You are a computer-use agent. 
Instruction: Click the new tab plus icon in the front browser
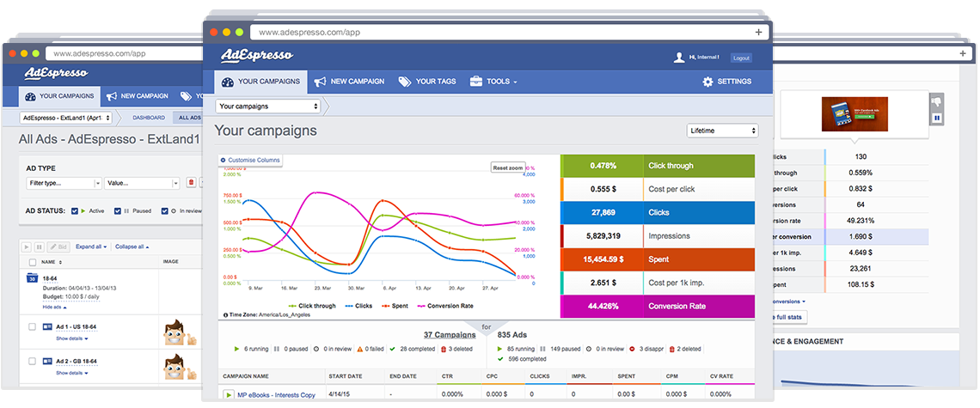click(x=758, y=32)
